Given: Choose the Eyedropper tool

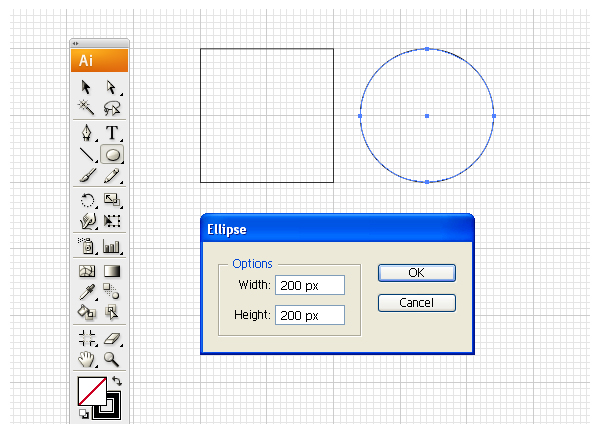Looking at the screenshot, I should point(87,292).
